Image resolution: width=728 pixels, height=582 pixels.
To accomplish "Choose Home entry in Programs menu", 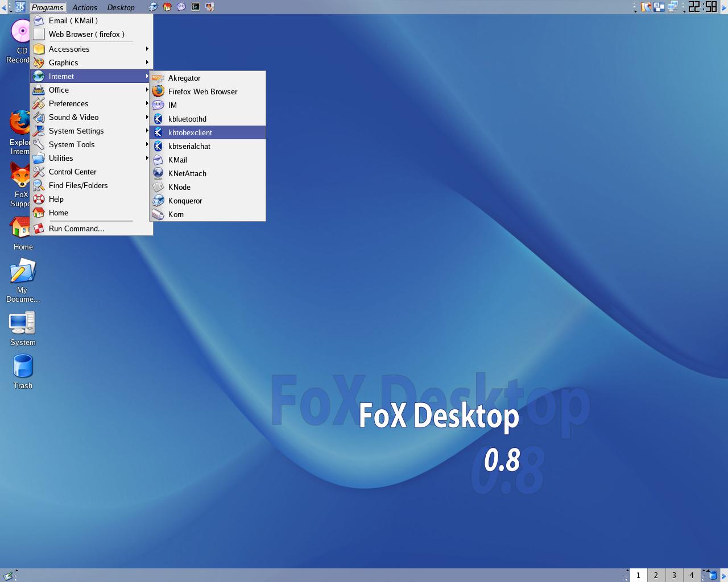I will point(92,213).
